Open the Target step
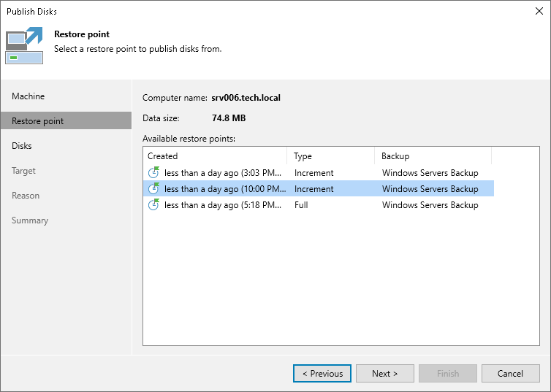 (23, 171)
